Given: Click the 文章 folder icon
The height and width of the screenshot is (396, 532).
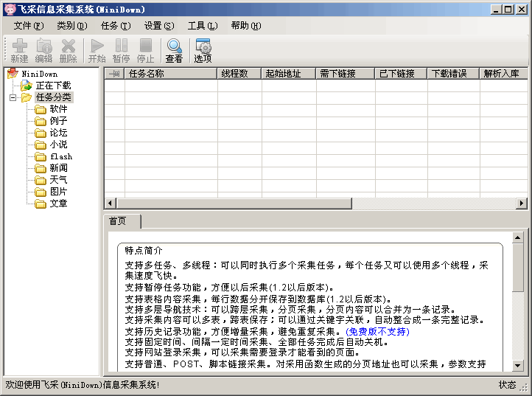Looking at the screenshot, I should point(41,204).
